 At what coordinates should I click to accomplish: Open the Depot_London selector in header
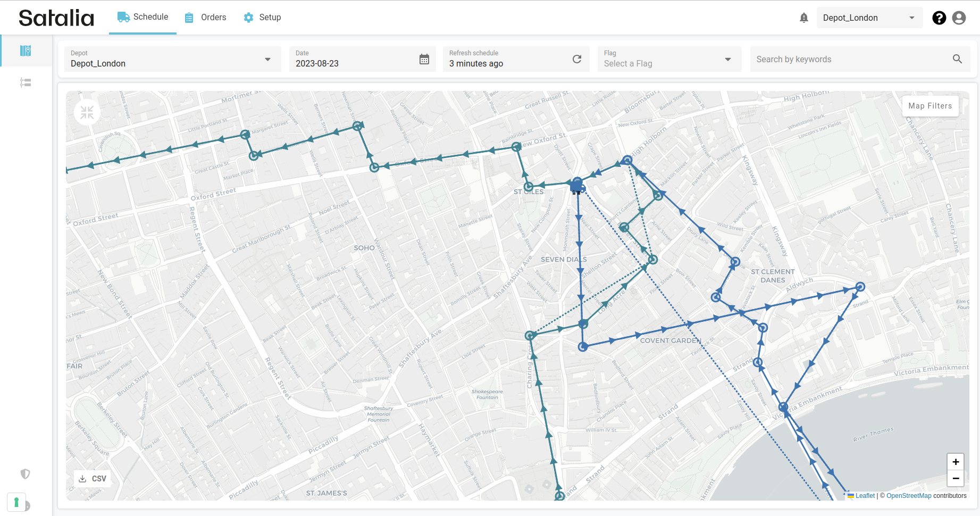868,18
